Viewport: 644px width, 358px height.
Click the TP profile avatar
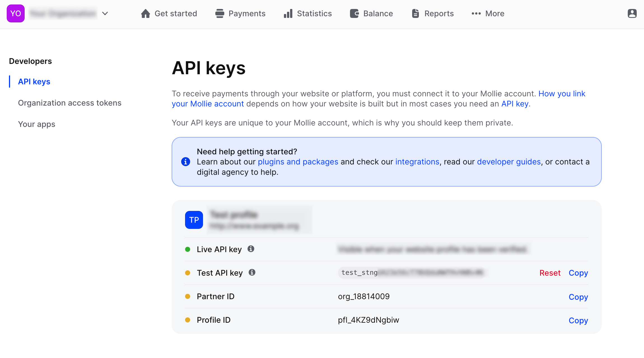194,220
